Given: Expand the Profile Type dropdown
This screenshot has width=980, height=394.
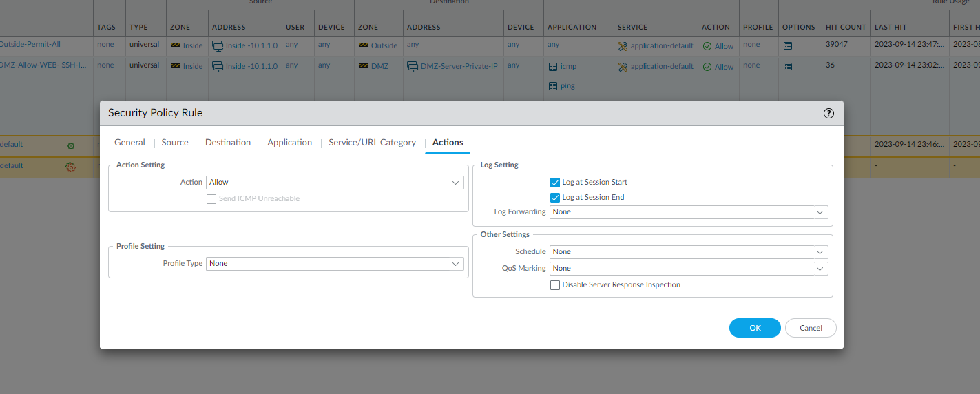Looking at the screenshot, I should (335, 264).
